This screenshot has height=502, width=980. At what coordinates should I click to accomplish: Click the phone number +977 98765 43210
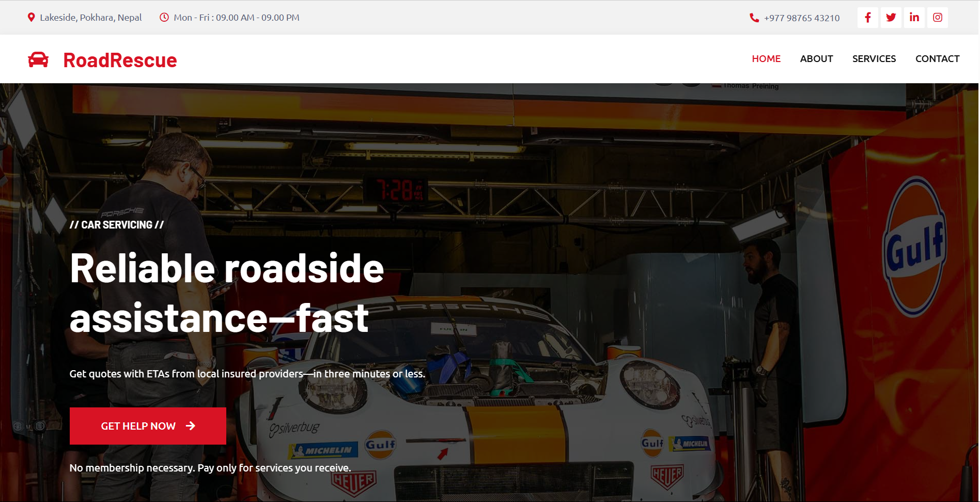point(802,18)
